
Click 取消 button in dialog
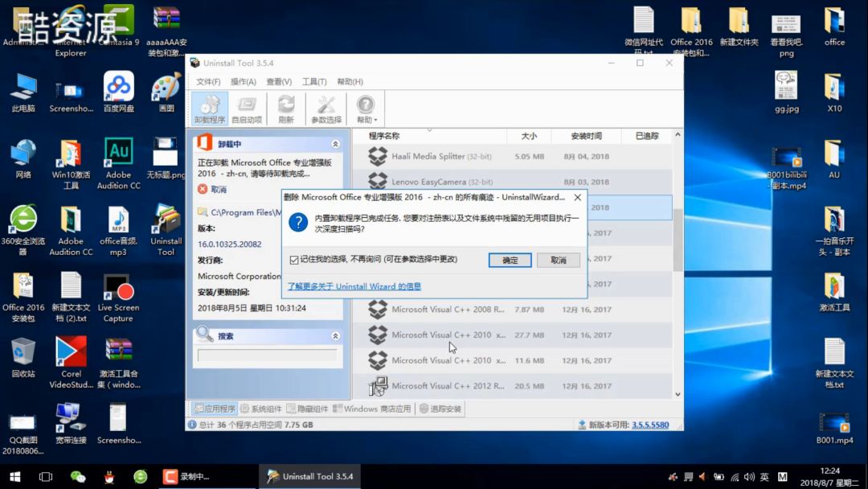559,261
